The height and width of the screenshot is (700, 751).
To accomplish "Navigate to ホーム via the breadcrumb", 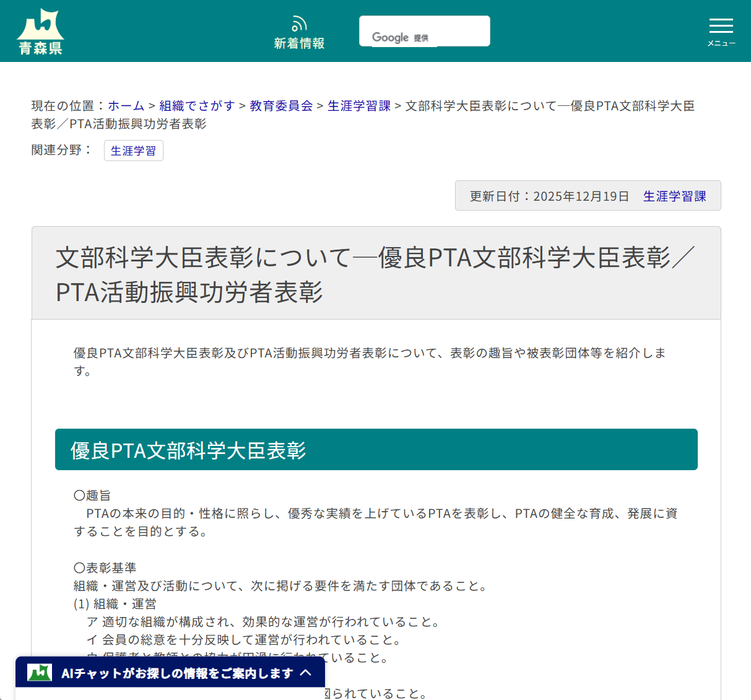I will point(126,105).
